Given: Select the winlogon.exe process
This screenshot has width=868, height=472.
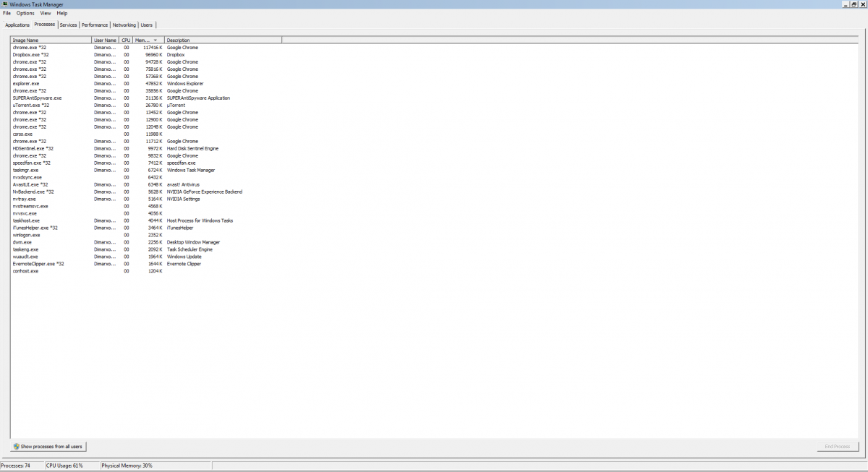Looking at the screenshot, I should [146, 236].
